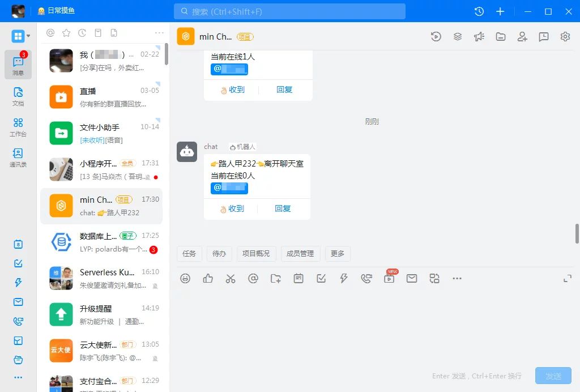Screen dimensions: 580x392
Task: Expand the 更多 more tab options
Action: coord(338,253)
